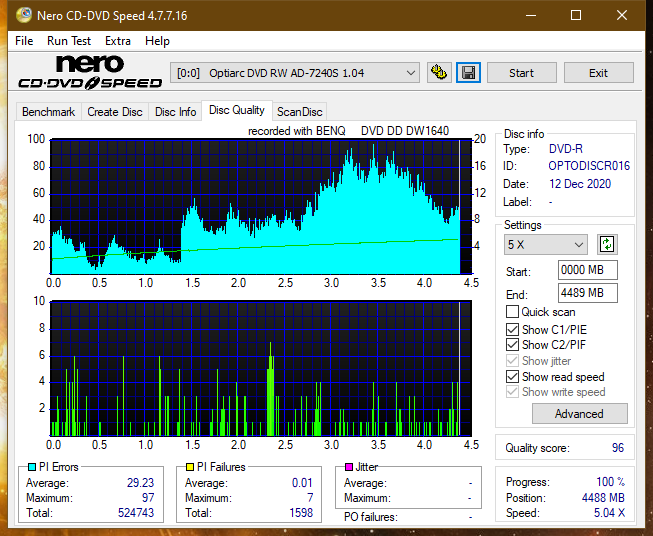653x536 pixels.
Task: Open the Advanced settings button
Action: pos(579,414)
